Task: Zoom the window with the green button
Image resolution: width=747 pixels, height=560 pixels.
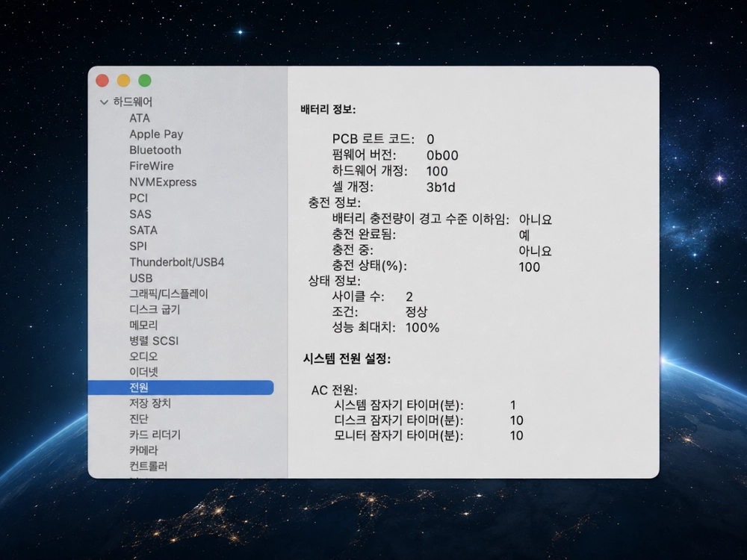Action: coord(145,81)
